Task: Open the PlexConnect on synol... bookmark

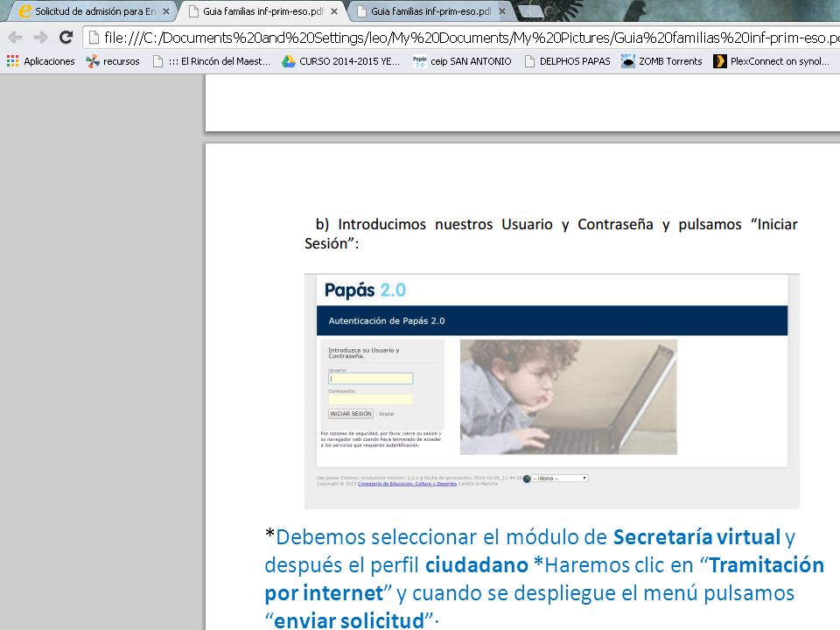Action: tap(772, 61)
